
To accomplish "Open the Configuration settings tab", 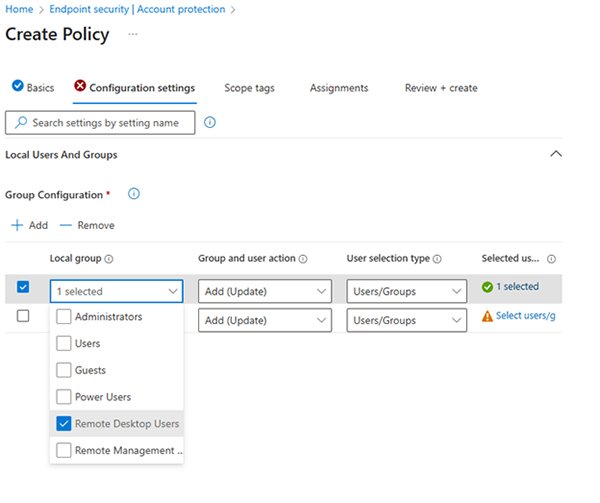I will (142, 88).
